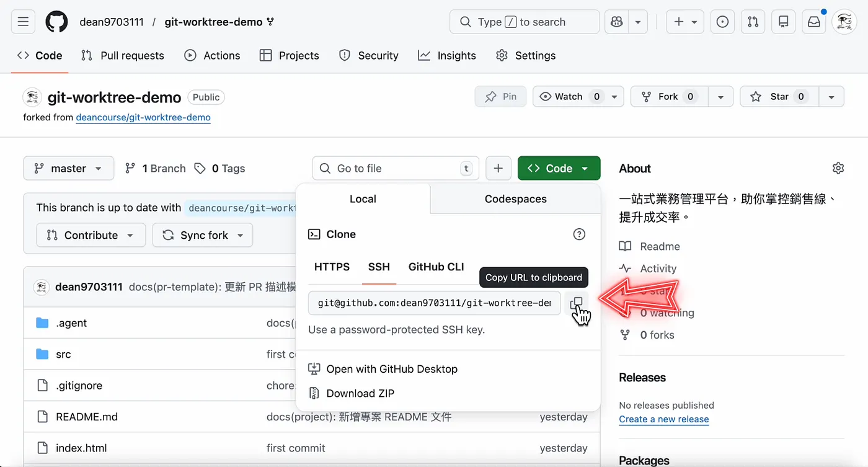Click the add file plus button
Image resolution: width=868 pixels, height=467 pixels.
[498, 168]
